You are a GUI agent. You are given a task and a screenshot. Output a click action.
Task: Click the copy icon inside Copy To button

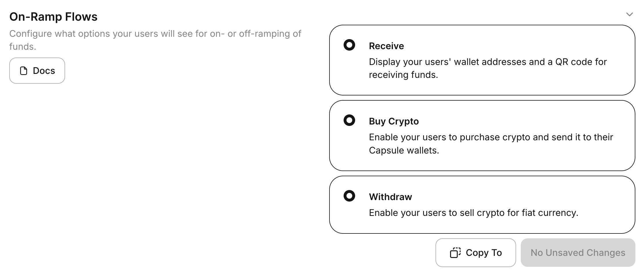454,252
